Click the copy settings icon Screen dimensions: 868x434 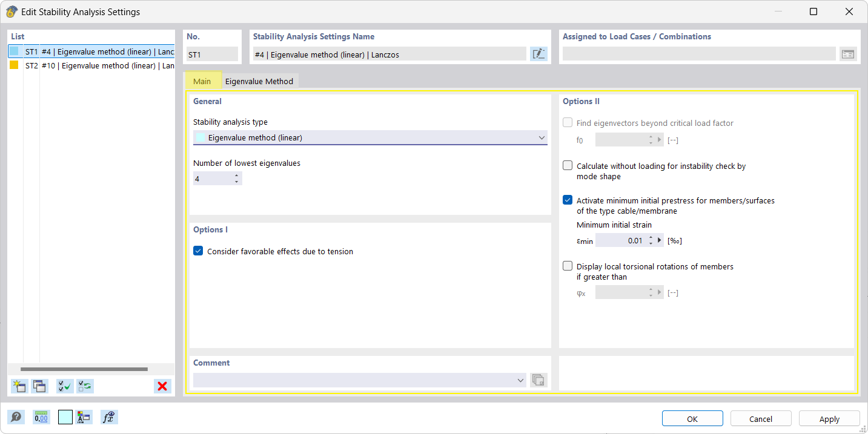pyautogui.click(x=40, y=386)
